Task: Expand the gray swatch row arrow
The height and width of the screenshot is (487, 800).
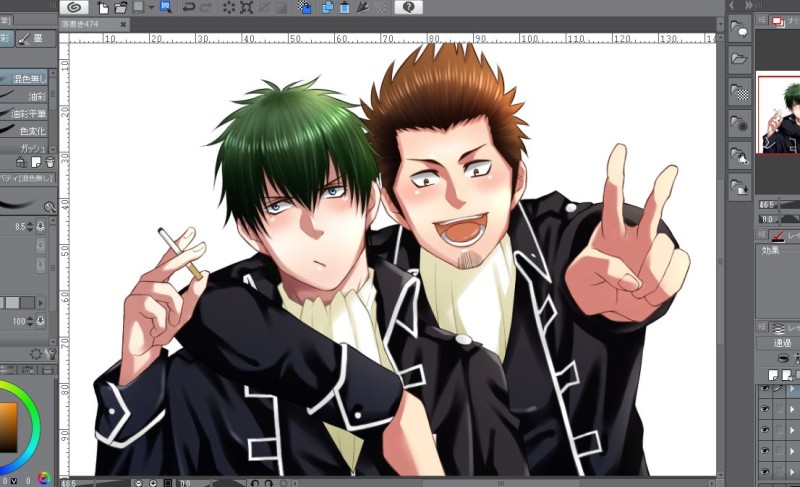Action: (40, 303)
